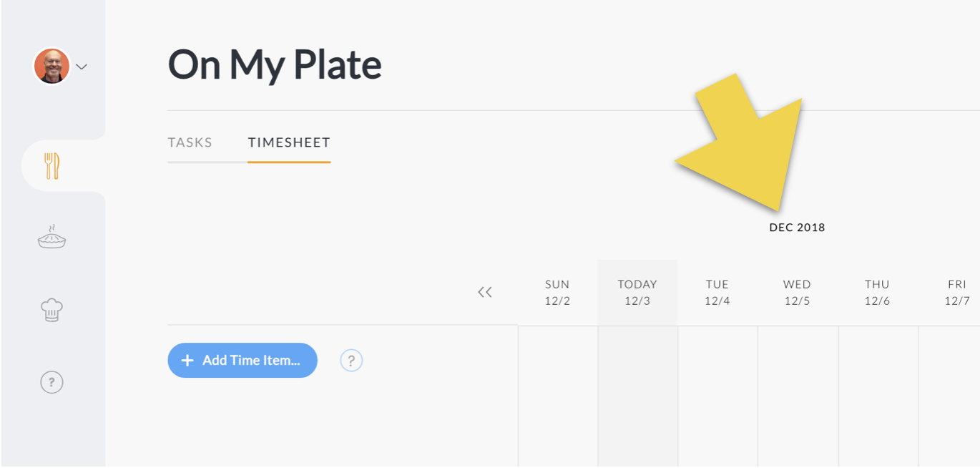The height and width of the screenshot is (468, 980).
Task: Click the plus icon inside Add Time Item
Action: coord(188,360)
